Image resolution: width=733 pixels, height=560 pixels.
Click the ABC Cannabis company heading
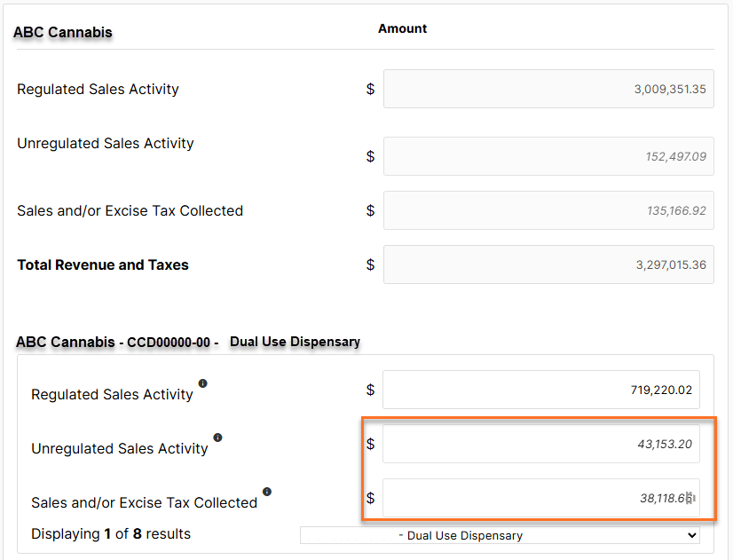63,32
